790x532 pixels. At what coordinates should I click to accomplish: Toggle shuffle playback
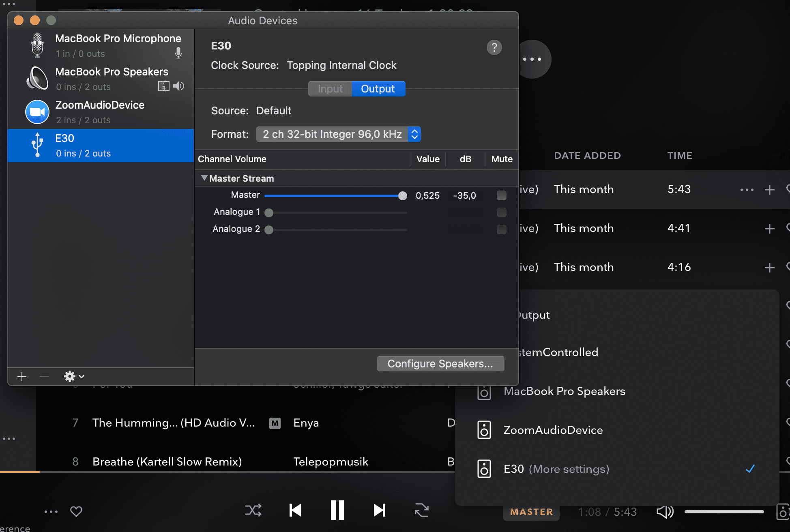click(x=253, y=510)
